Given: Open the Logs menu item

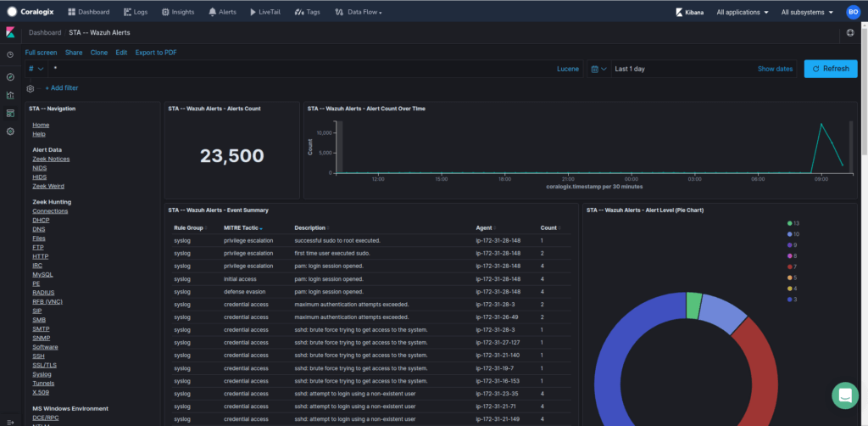Looking at the screenshot, I should pos(136,12).
